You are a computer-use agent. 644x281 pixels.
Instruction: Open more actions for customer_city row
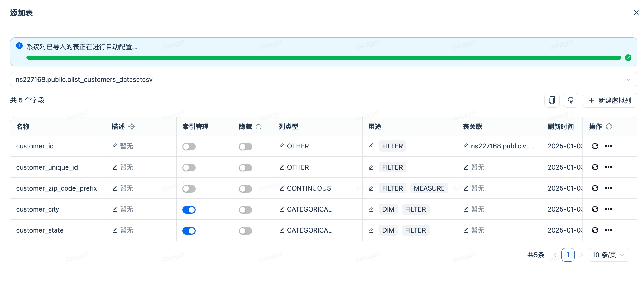tap(608, 209)
